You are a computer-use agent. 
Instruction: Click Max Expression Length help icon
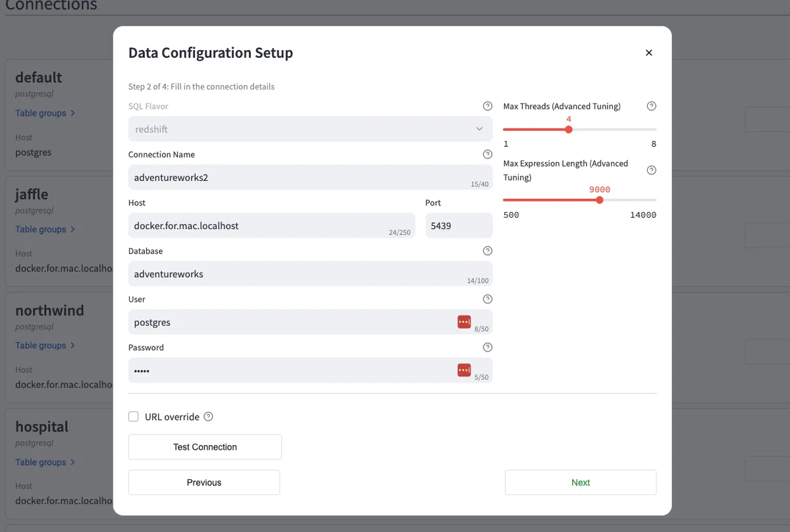click(651, 170)
